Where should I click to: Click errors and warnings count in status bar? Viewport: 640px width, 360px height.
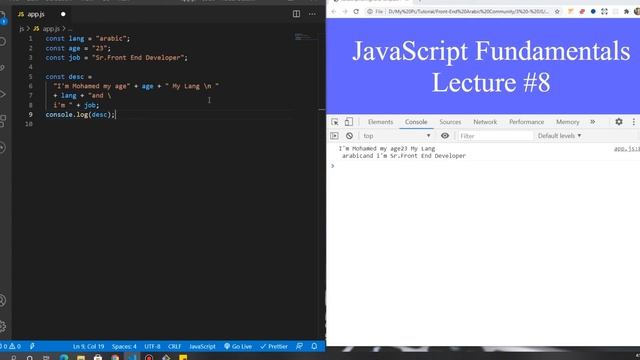[x=11, y=346]
